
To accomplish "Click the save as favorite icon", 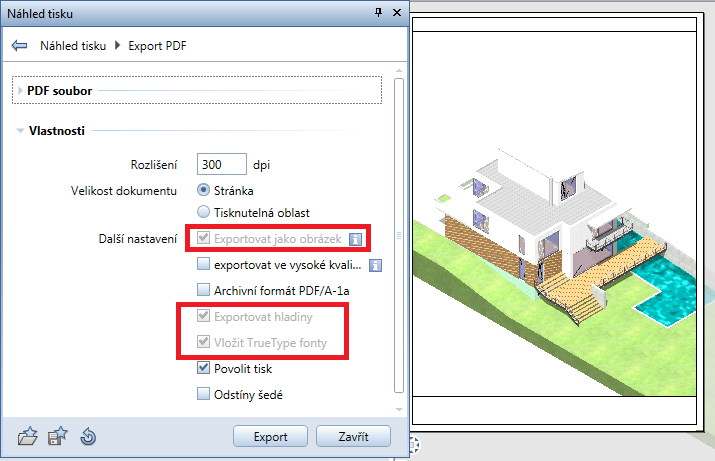I will [x=58, y=436].
